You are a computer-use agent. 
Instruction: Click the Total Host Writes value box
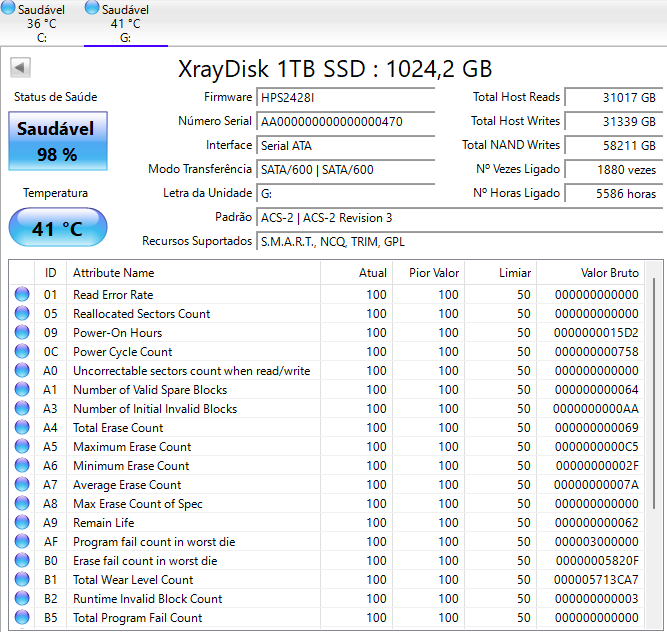pos(611,122)
